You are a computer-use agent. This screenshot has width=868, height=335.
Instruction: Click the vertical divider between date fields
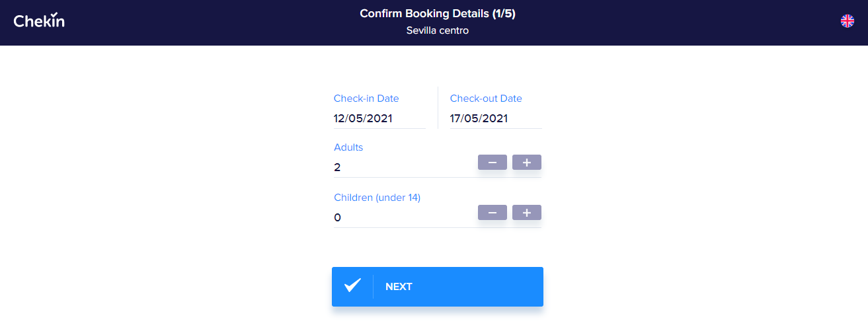pos(438,108)
